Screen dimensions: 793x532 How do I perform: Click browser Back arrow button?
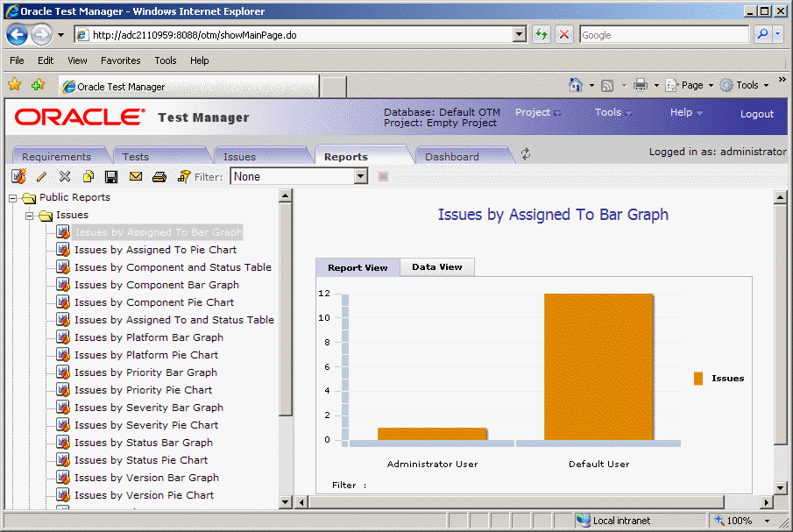(x=18, y=35)
